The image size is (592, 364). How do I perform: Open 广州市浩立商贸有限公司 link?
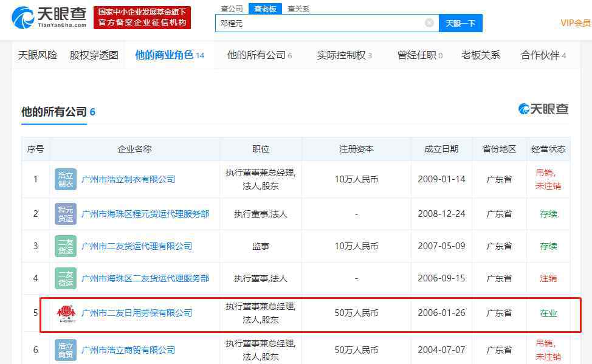(x=128, y=350)
